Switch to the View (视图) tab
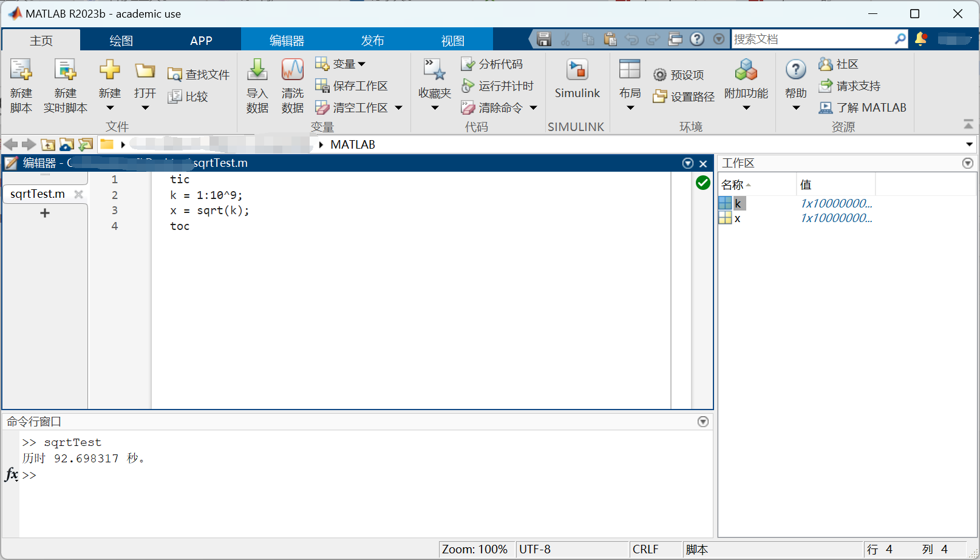Image resolution: width=980 pixels, height=560 pixels. 452,41
